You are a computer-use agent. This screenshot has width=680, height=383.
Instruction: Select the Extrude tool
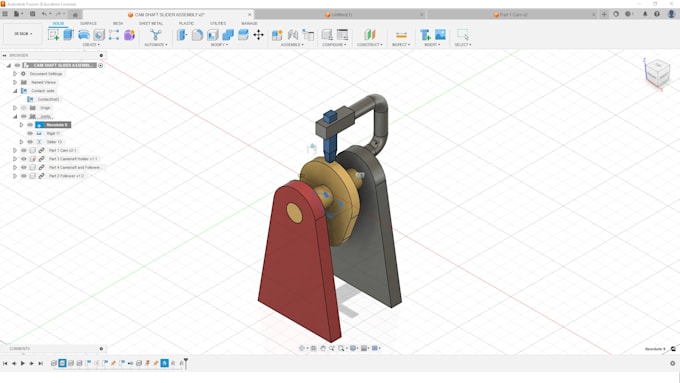[69, 35]
